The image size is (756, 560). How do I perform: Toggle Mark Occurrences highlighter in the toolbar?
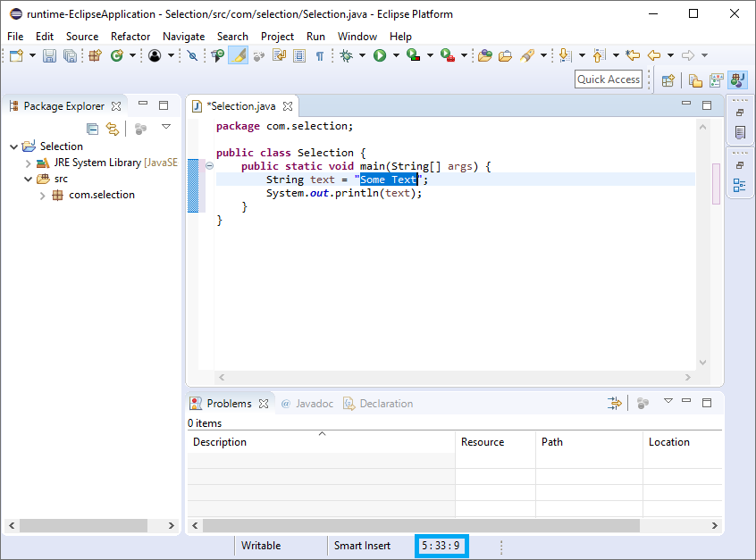pos(238,55)
